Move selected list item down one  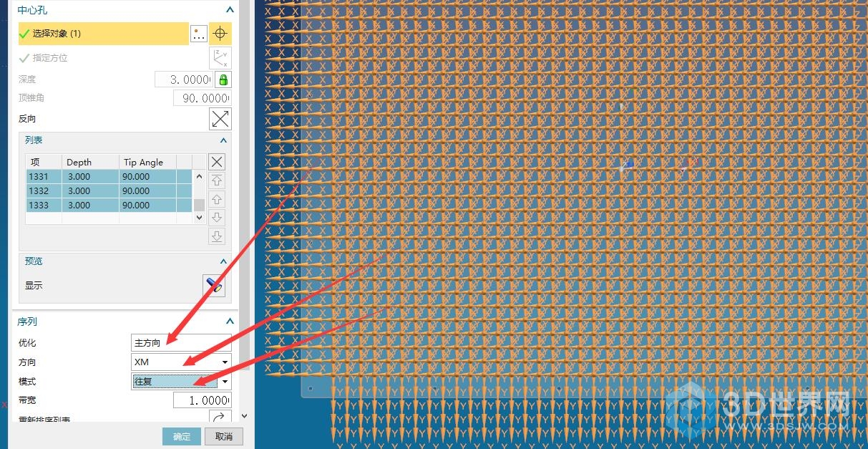click(217, 218)
